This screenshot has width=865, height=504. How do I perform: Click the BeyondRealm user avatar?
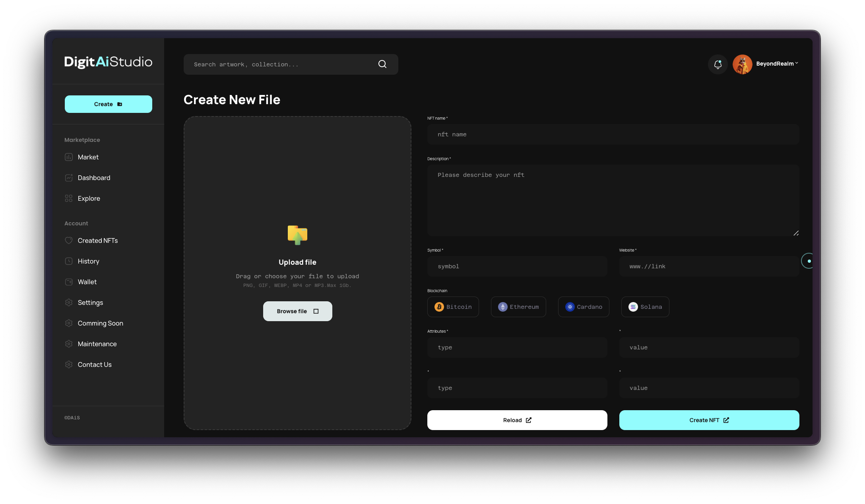742,64
